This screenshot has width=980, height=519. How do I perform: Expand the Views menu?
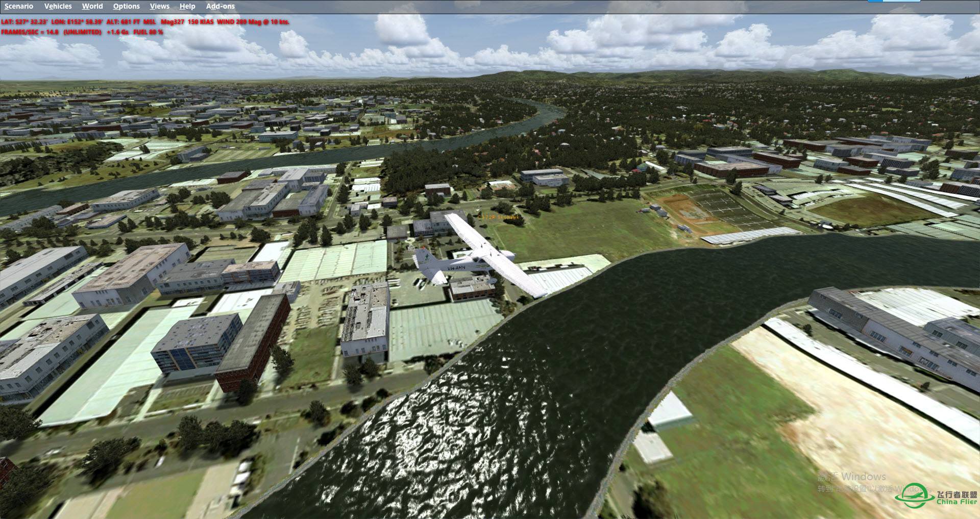(159, 6)
